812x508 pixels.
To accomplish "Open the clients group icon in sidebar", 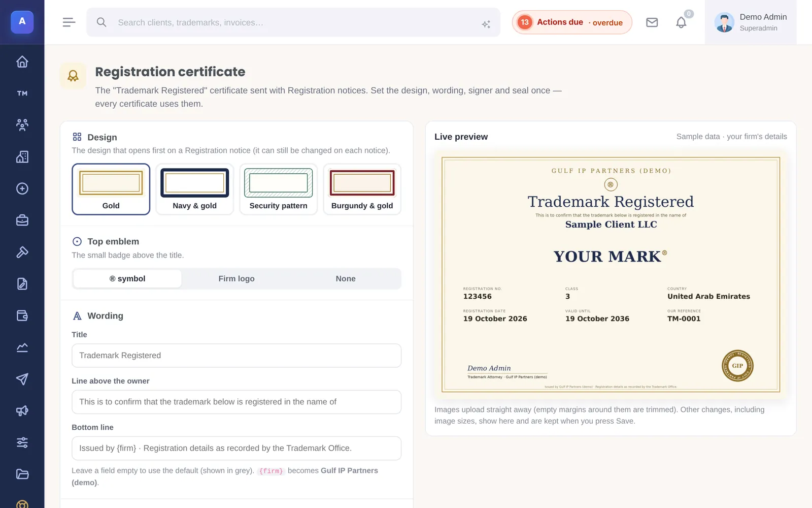I will (22, 125).
